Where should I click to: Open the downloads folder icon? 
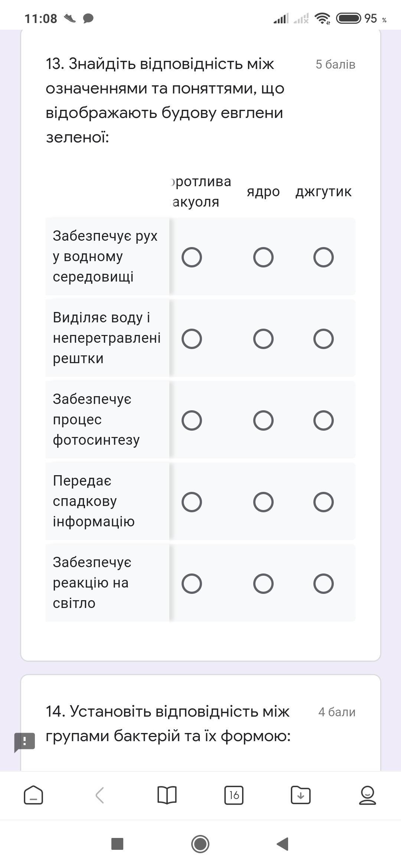pyautogui.click(x=300, y=795)
